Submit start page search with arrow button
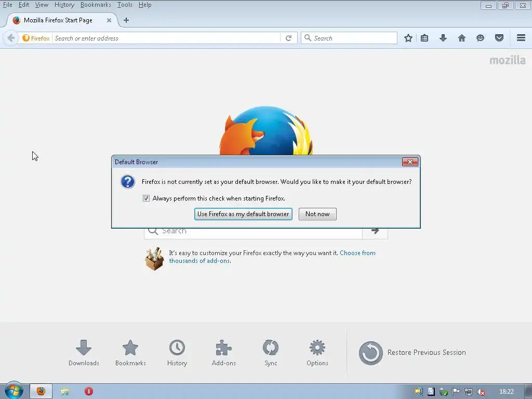 click(x=375, y=232)
